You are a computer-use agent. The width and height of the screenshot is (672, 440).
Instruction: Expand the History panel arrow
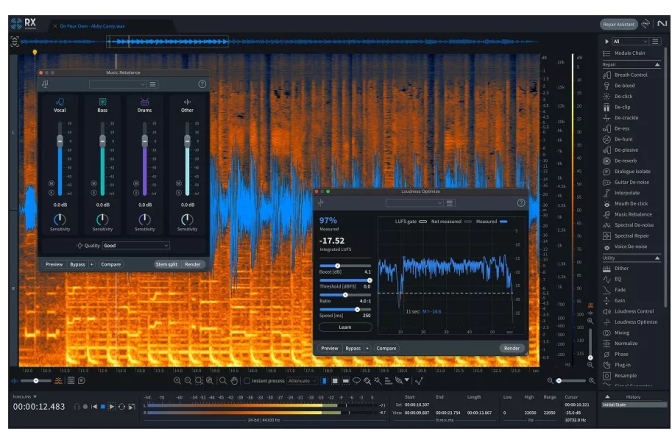[607, 397]
